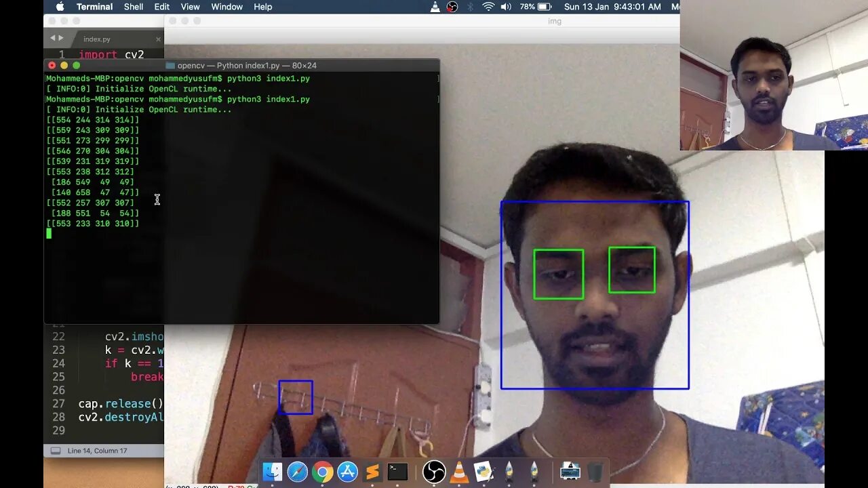Open the Shell menu
Viewport: 868px width, 488px height.
134,7
